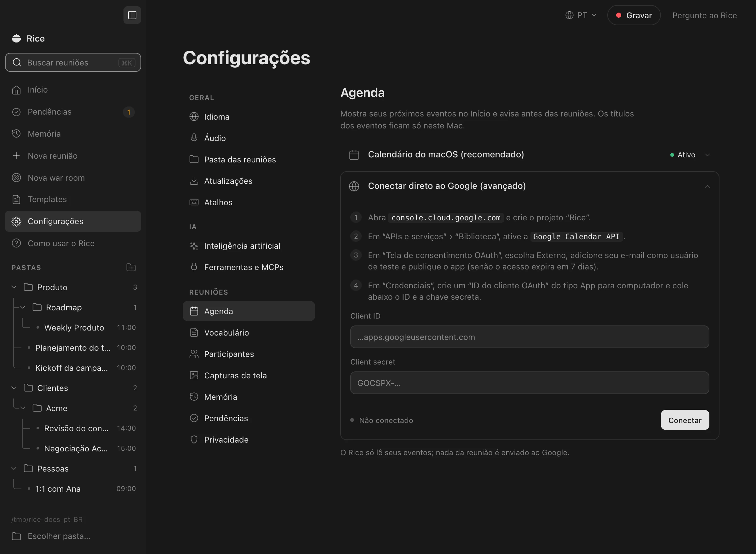Viewport: 756px width, 554px height.
Task: Click the sparkles icon beside Inteligência artificial
Action: click(194, 246)
